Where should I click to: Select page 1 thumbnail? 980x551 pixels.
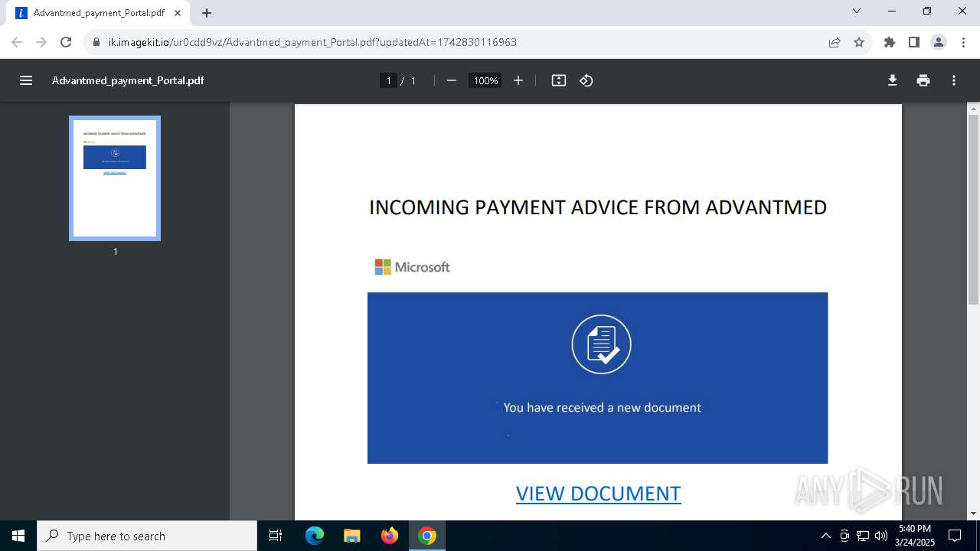point(115,178)
